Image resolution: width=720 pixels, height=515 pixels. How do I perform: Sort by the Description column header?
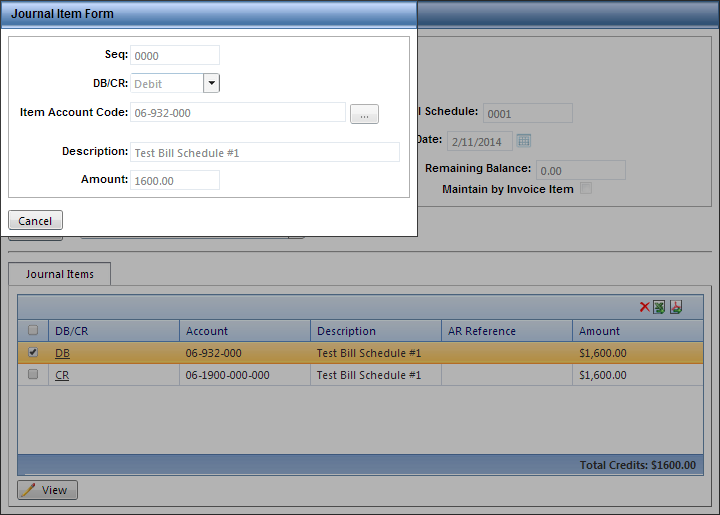pyautogui.click(x=376, y=331)
